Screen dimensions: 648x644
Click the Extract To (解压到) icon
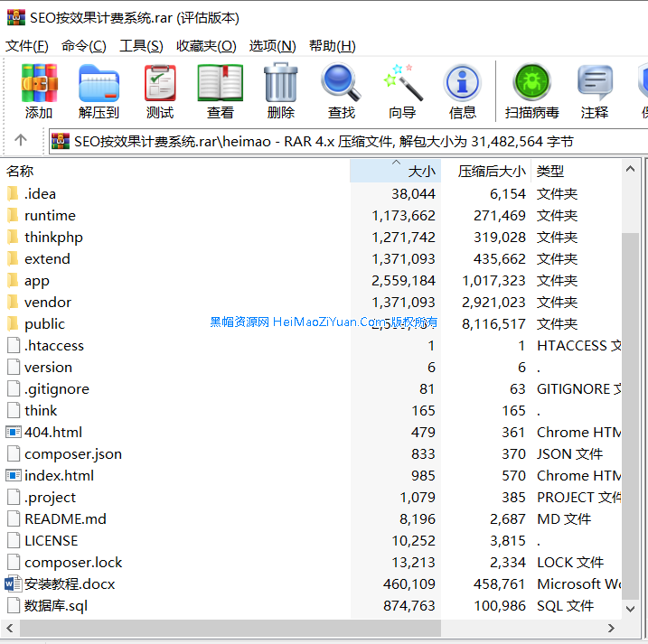[99, 91]
